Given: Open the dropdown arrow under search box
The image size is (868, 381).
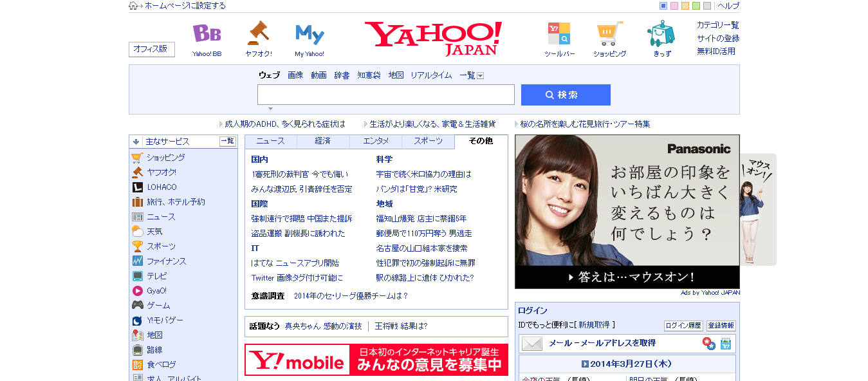Looking at the screenshot, I should point(270,109).
